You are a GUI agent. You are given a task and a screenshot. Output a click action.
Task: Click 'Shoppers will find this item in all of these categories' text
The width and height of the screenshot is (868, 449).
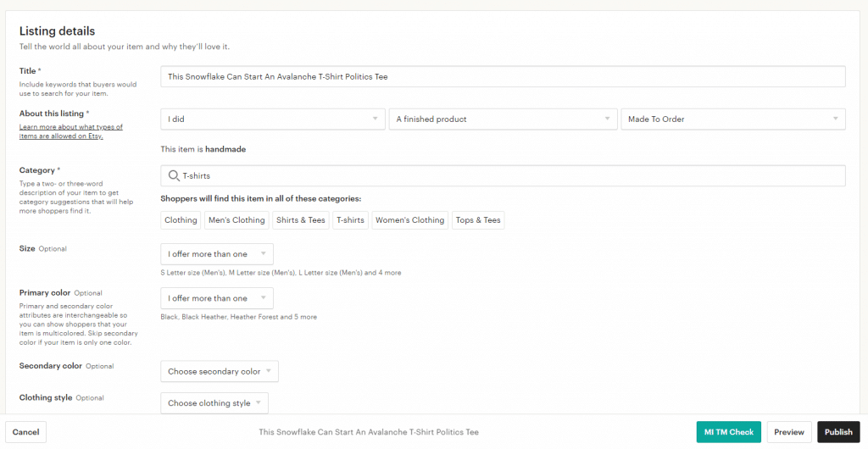pos(261,198)
